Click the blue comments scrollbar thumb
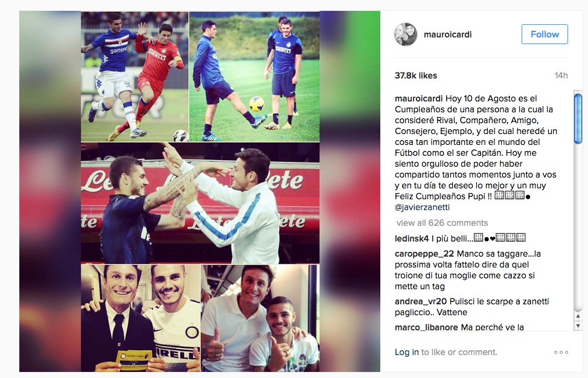Viewport: 588px width, 378px height. (578, 118)
